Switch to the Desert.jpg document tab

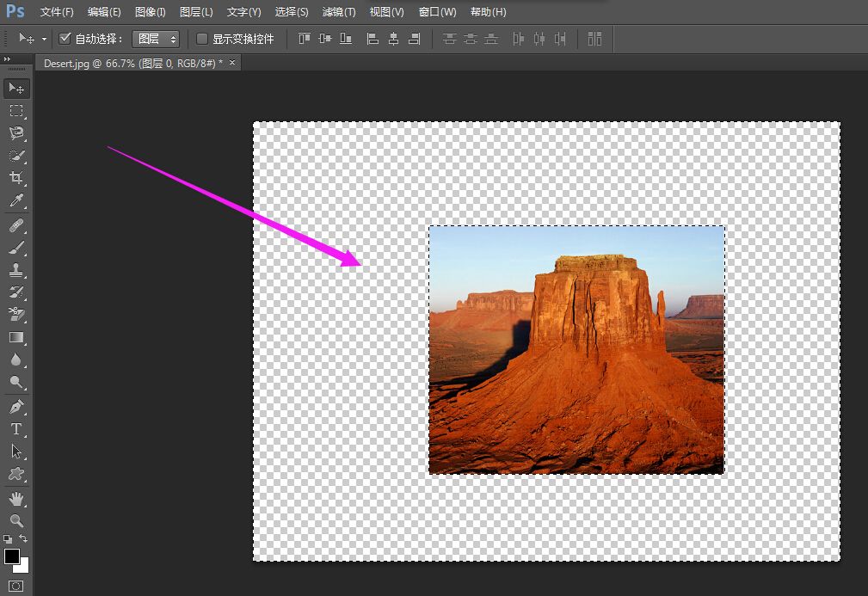click(131, 64)
